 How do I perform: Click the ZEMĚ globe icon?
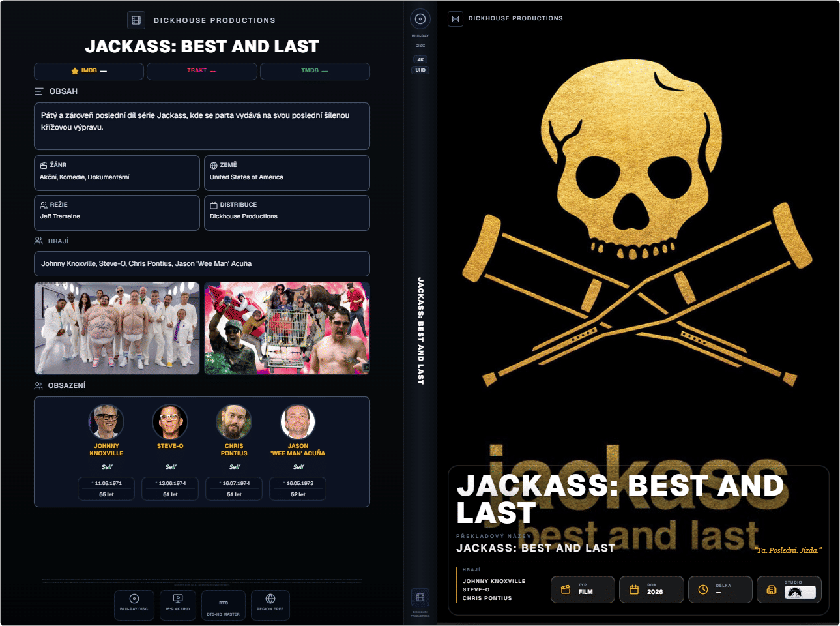point(214,166)
